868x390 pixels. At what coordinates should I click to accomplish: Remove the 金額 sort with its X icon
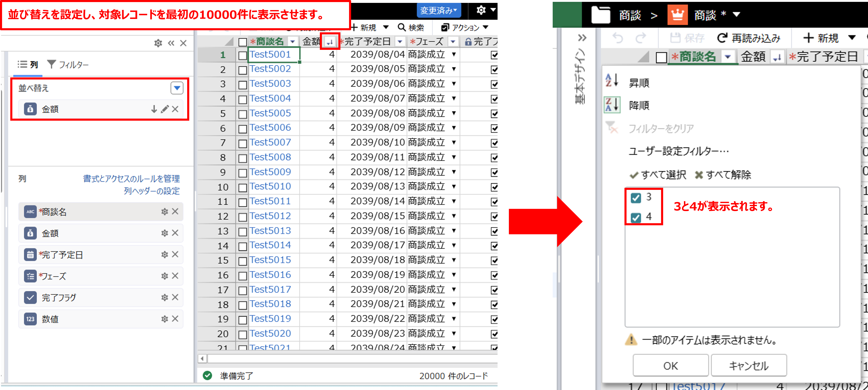tap(175, 109)
